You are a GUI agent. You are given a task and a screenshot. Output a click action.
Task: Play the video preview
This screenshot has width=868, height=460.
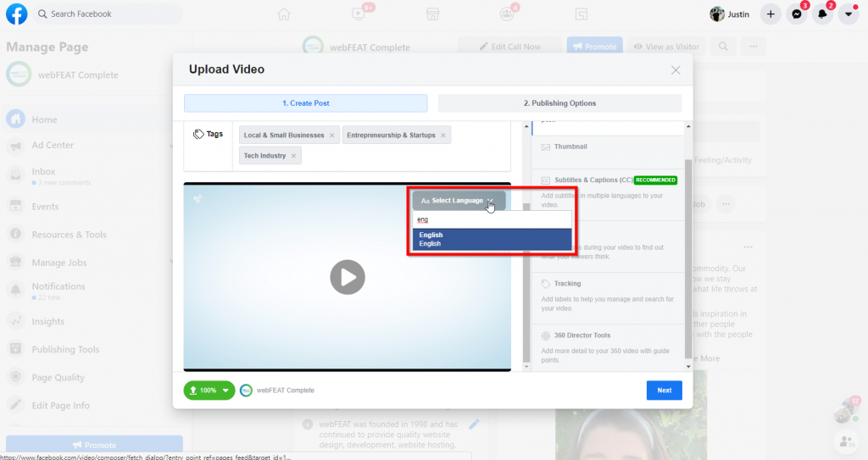pos(348,277)
